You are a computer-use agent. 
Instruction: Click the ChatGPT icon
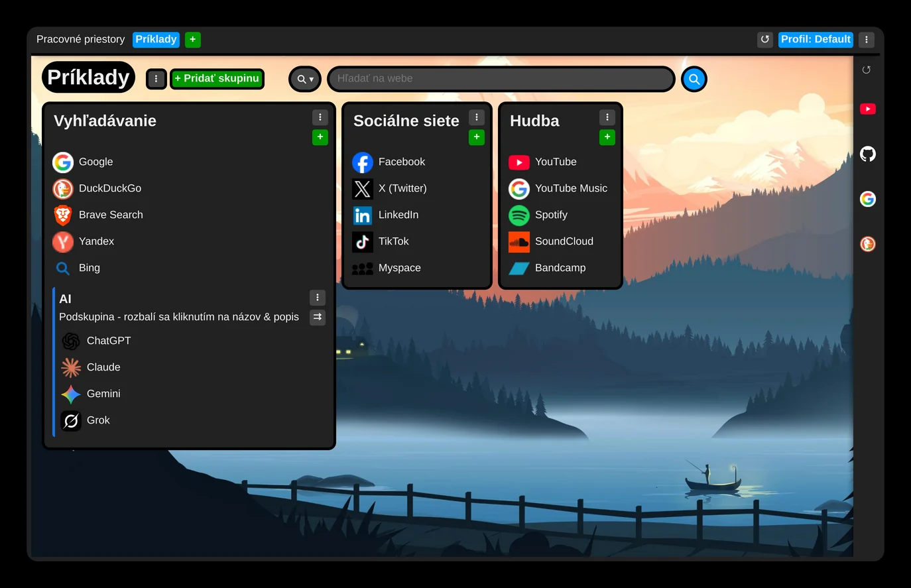click(x=71, y=341)
